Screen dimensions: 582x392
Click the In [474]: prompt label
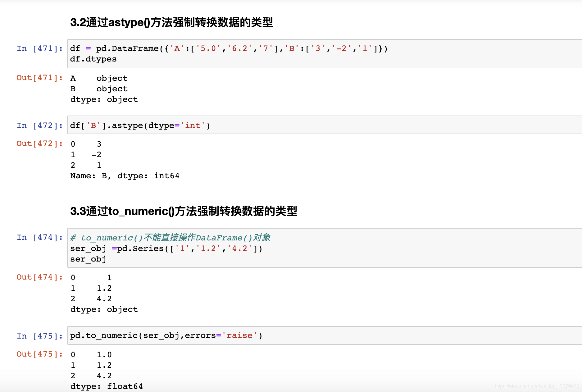click(x=40, y=237)
